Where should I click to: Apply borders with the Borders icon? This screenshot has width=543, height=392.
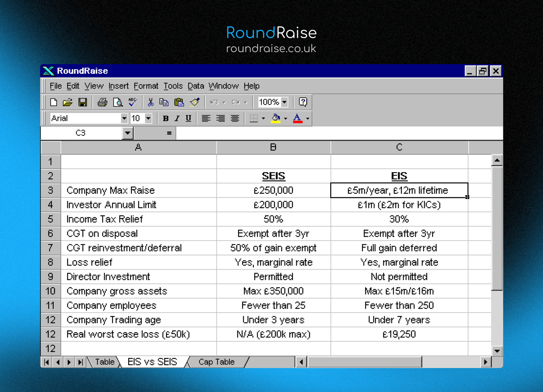coord(254,118)
